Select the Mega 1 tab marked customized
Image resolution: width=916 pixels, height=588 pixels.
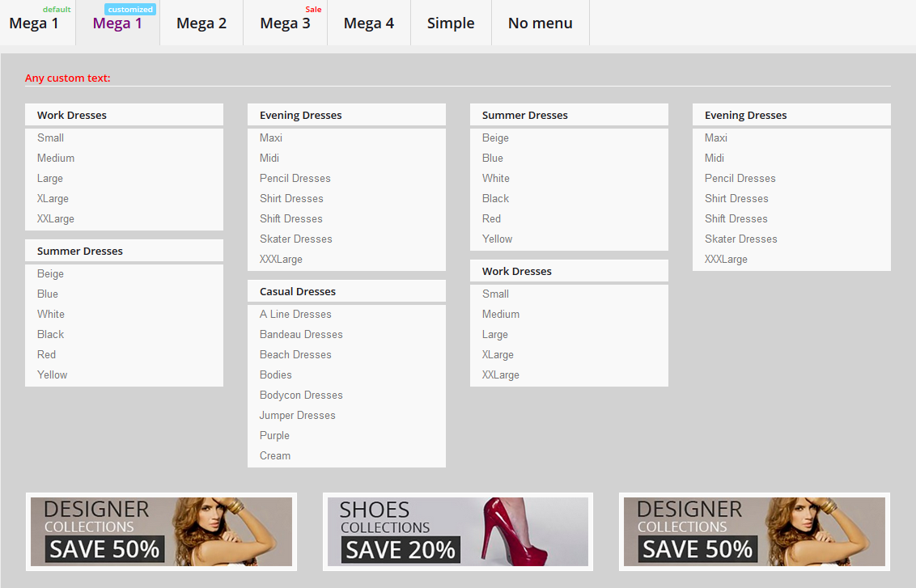click(x=117, y=23)
